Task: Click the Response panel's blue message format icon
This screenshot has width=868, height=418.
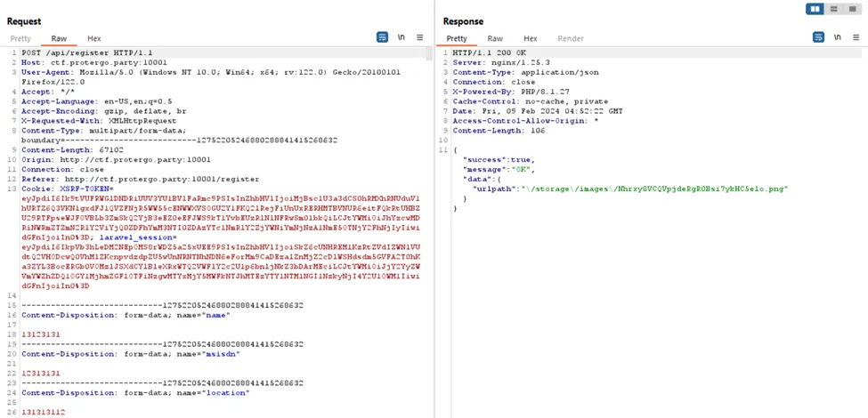Action: (818, 37)
